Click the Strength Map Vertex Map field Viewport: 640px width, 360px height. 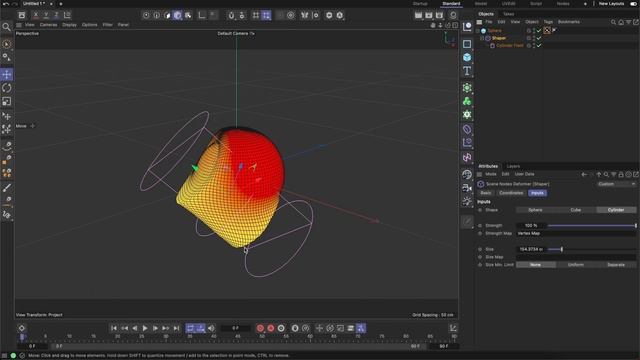pyautogui.click(x=576, y=233)
